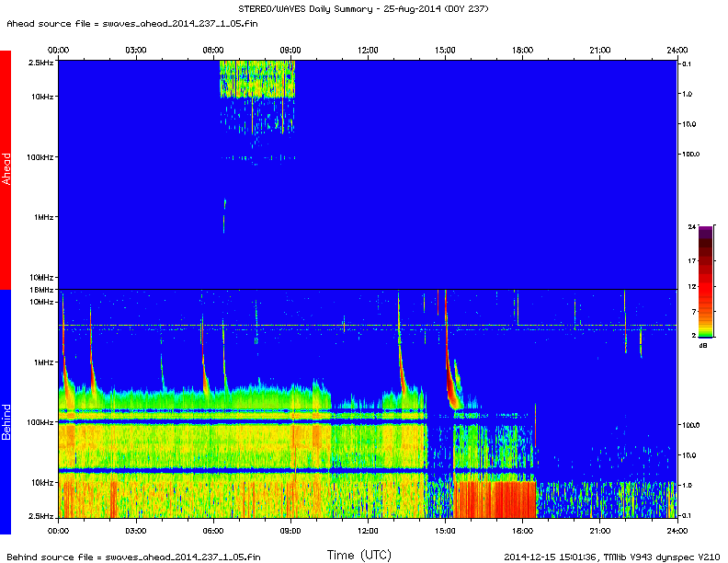Click the Behind right axis 100.0 label
The height and width of the screenshot is (563, 728).
click(690, 425)
